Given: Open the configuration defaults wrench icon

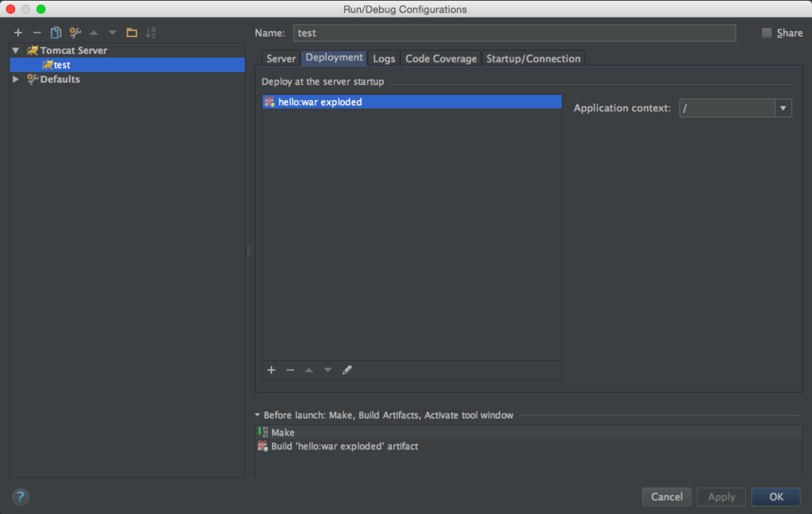Looking at the screenshot, I should 75,33.
